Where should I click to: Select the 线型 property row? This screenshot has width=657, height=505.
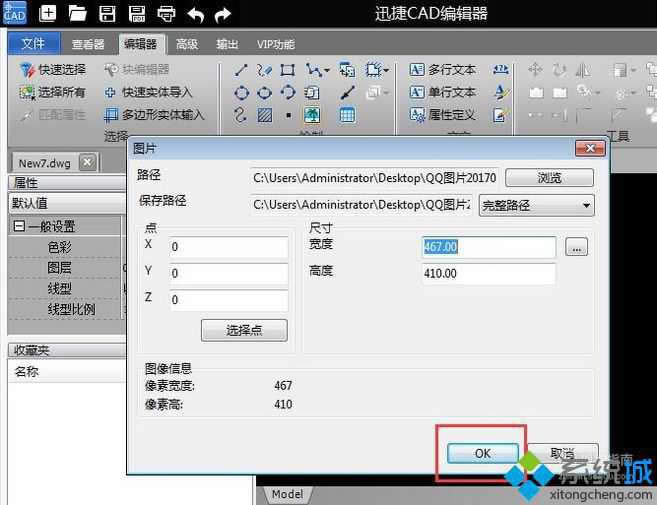click(65, 288)
